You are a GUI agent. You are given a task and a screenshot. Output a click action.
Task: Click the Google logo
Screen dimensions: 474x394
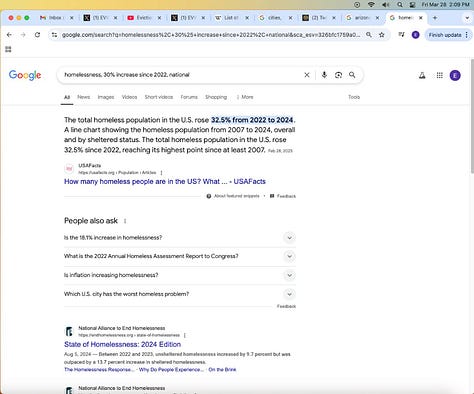(x=25, y=75)
